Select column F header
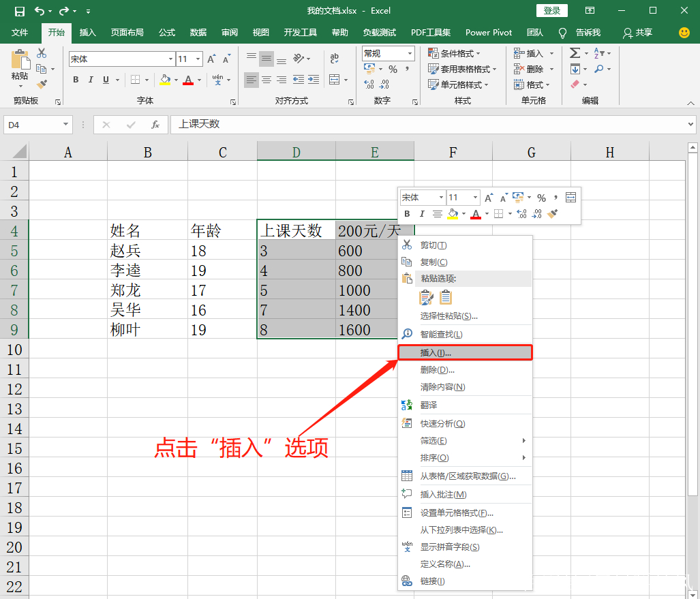 [453, 152]
